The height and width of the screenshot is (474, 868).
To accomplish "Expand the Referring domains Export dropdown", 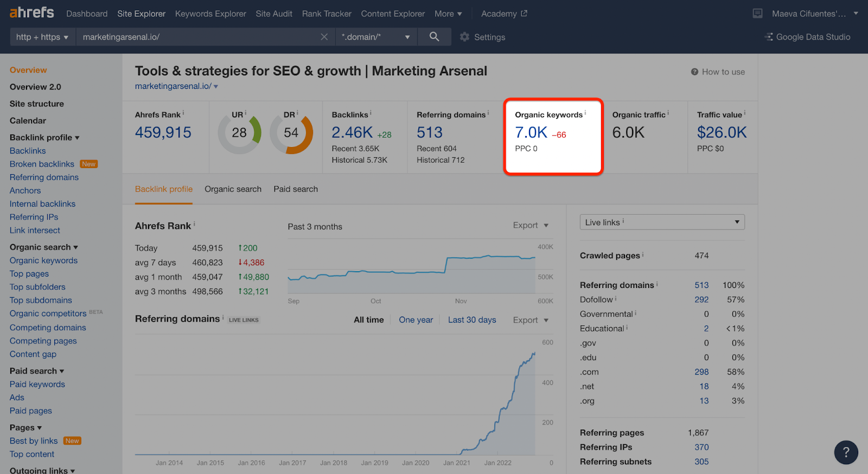I will pyautogui.click(x=531, y=320).
